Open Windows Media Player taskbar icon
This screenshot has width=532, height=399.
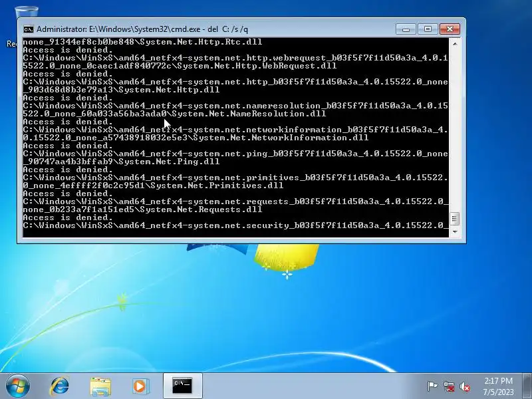[140, 386]
